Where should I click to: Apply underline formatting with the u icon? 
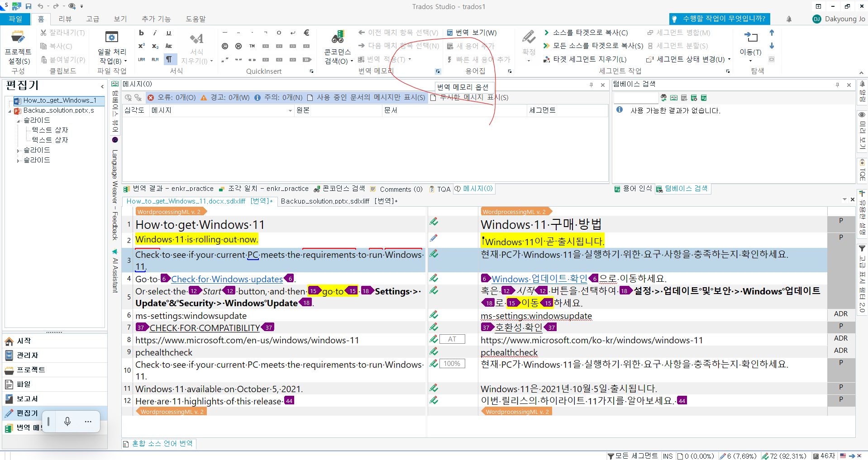click(x=169, y=33)
